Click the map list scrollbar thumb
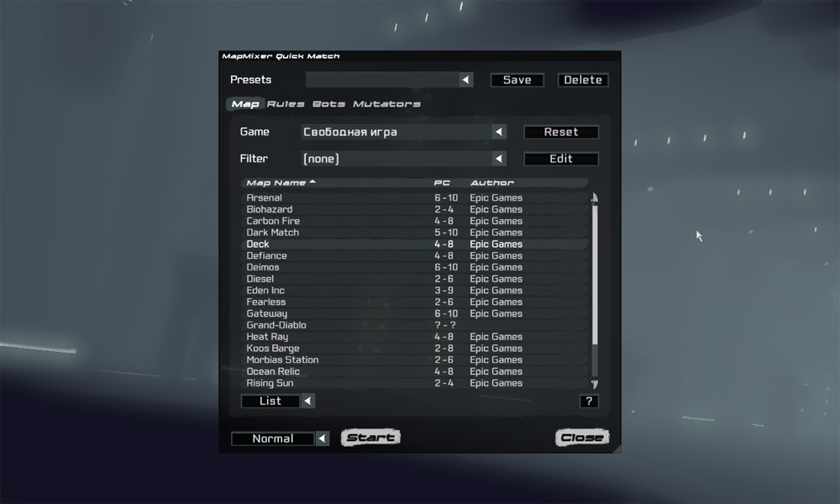The height and width of the screenshot is (504, 840). point(595,274)
